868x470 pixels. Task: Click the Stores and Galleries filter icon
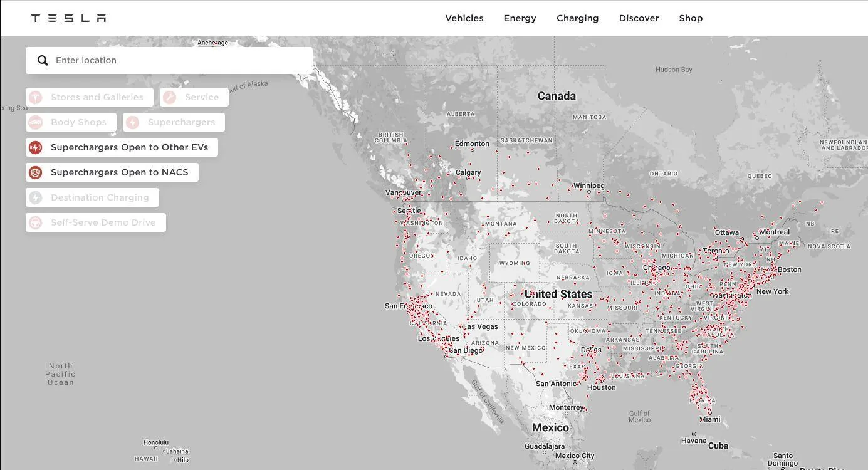pyautogui.click(x=36, y=97)
